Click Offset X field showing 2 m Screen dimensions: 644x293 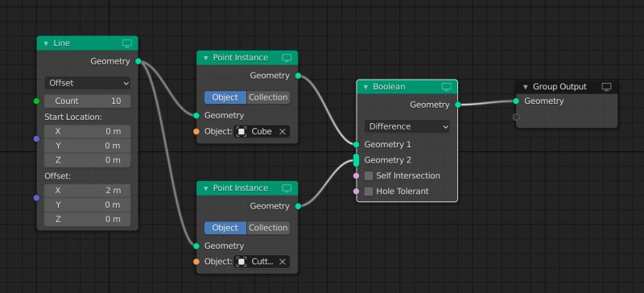tap(88, 191)
